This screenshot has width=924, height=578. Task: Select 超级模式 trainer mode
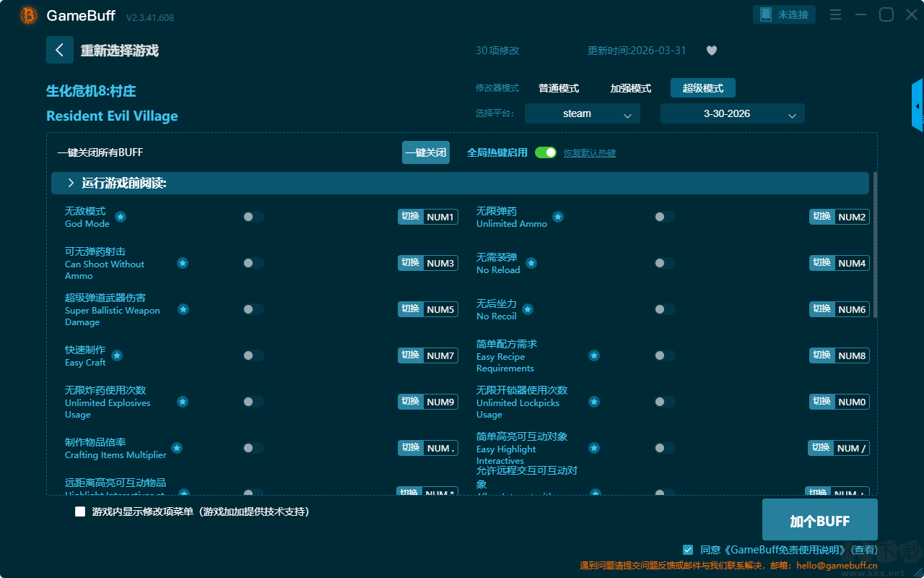tap(703, 88)
